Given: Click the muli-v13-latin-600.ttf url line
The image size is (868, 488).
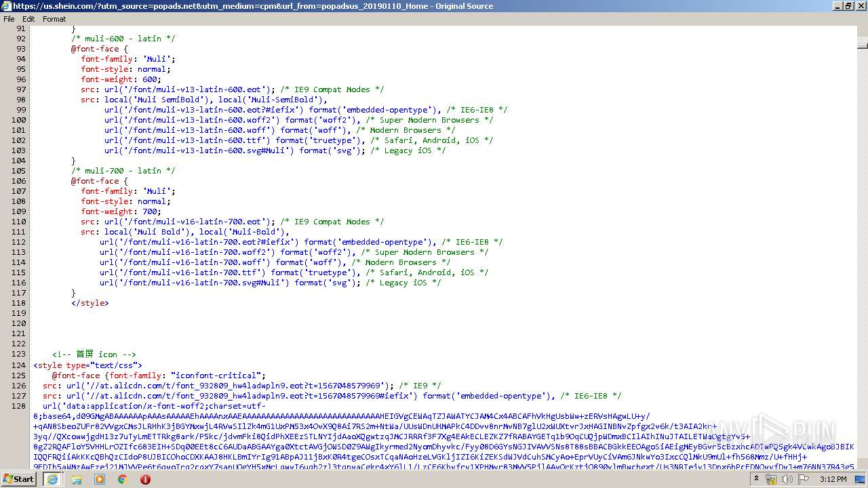Looking at the screenshot, I should [x=298, y=140].
